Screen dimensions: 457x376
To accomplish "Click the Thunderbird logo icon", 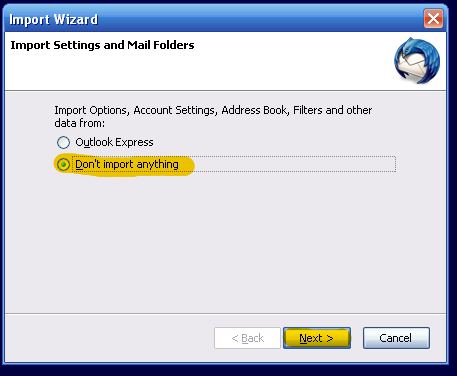I will point(417,60).
